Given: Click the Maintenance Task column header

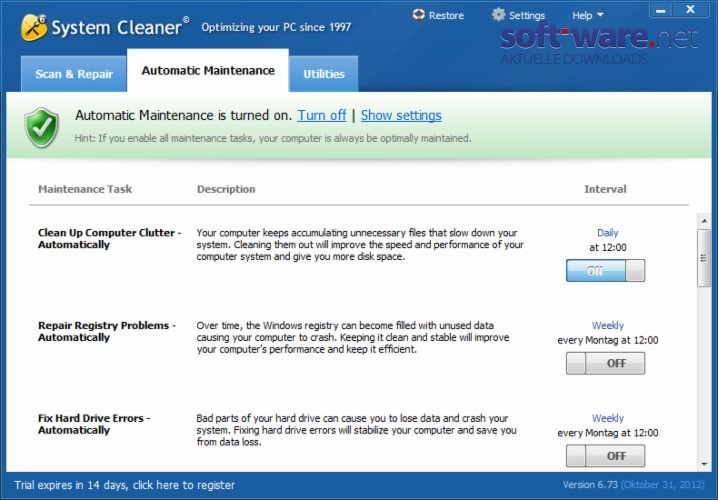Looking at the screenshot, I should [x=85, y=189].
